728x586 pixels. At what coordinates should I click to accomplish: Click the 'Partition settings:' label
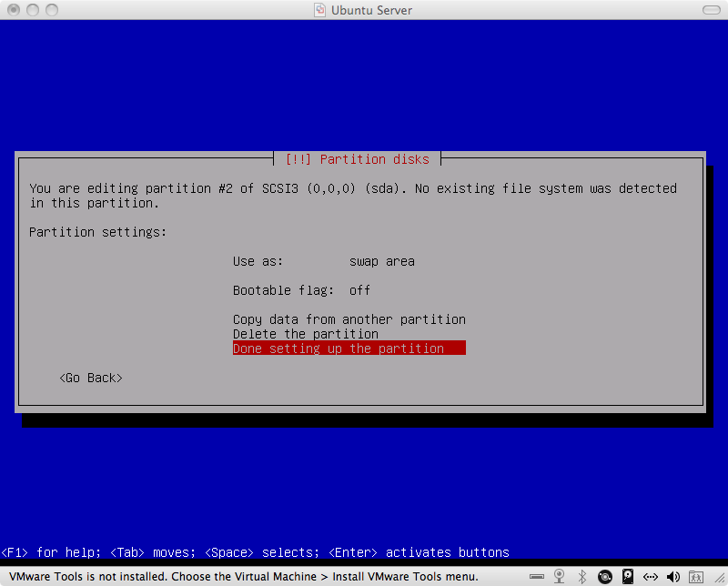point(98,232)
